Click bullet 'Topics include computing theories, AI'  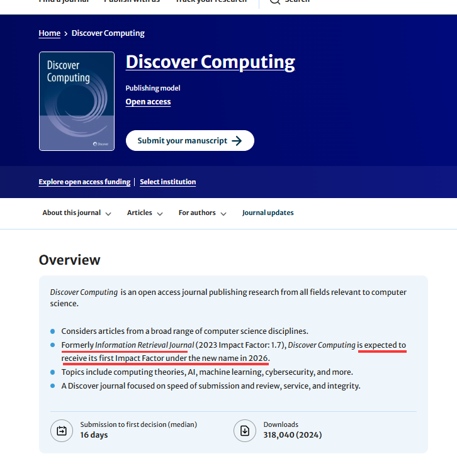207,372
